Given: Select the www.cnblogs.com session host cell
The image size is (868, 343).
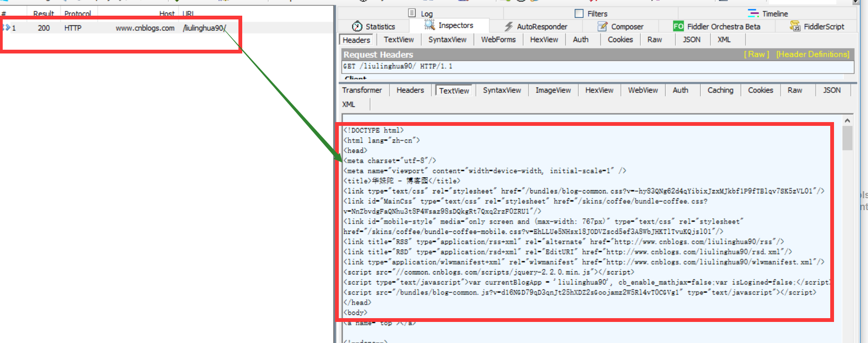Looking at the screenshot, I should click(x=145, y=28).
